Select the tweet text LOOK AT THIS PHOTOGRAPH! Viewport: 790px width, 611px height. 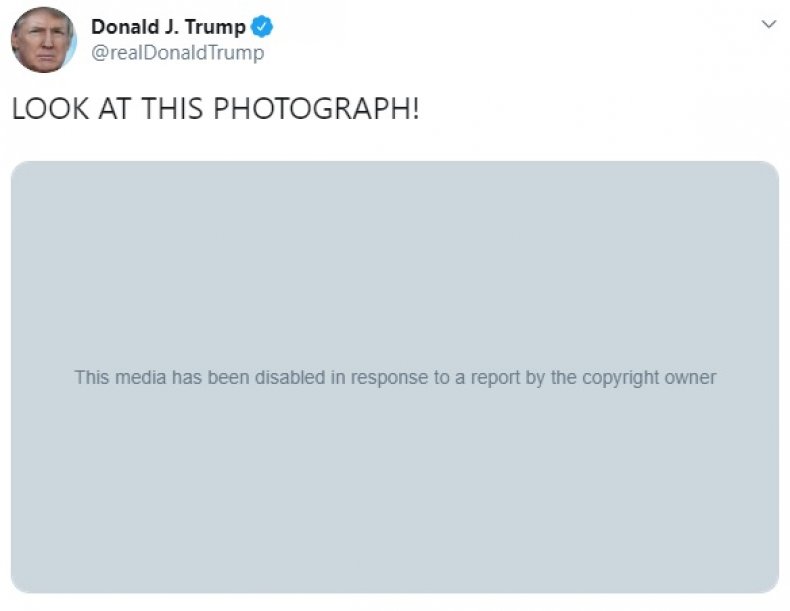point(215,108)
